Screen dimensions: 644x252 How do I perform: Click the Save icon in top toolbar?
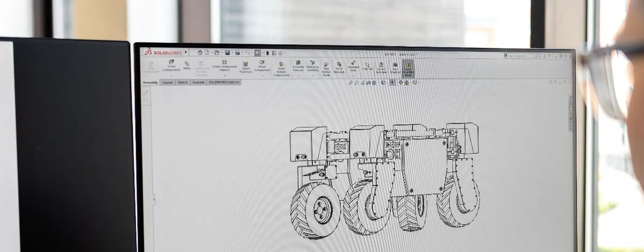(227, 53)
